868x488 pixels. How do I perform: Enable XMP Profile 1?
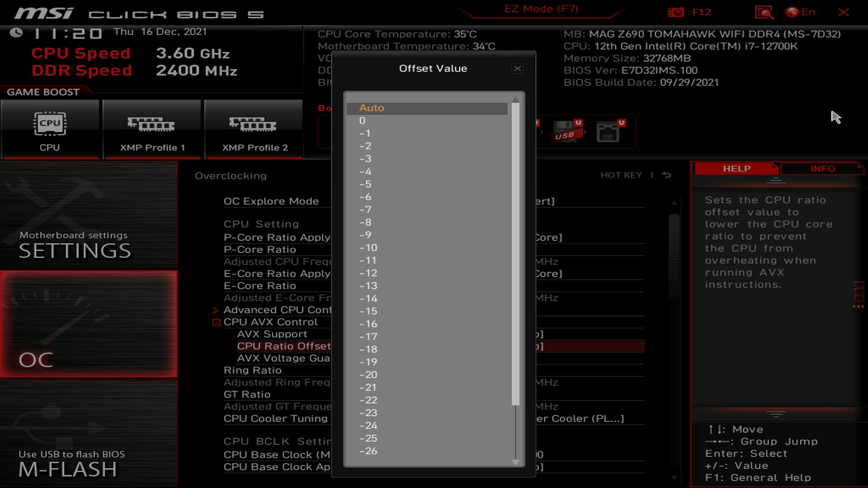click(x=152, y=130)
